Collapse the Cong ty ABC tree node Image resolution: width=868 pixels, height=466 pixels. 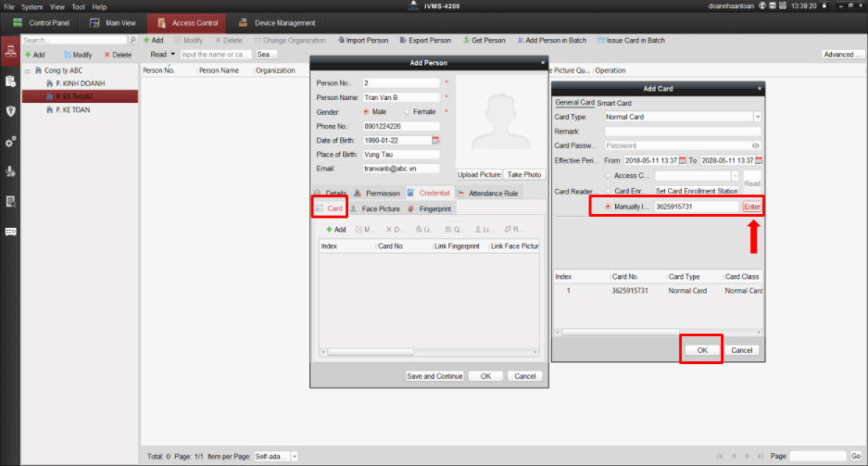28,70
